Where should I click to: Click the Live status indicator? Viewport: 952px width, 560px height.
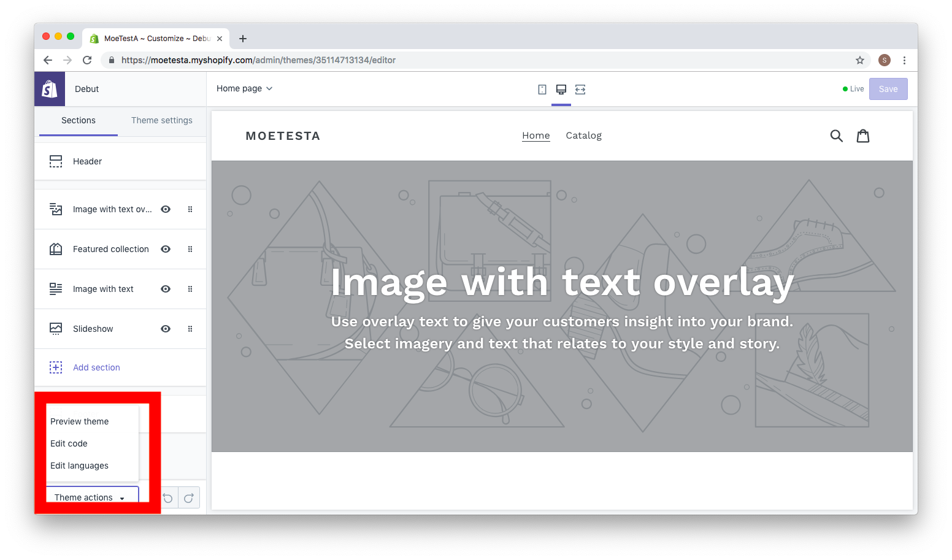point(853,89)
